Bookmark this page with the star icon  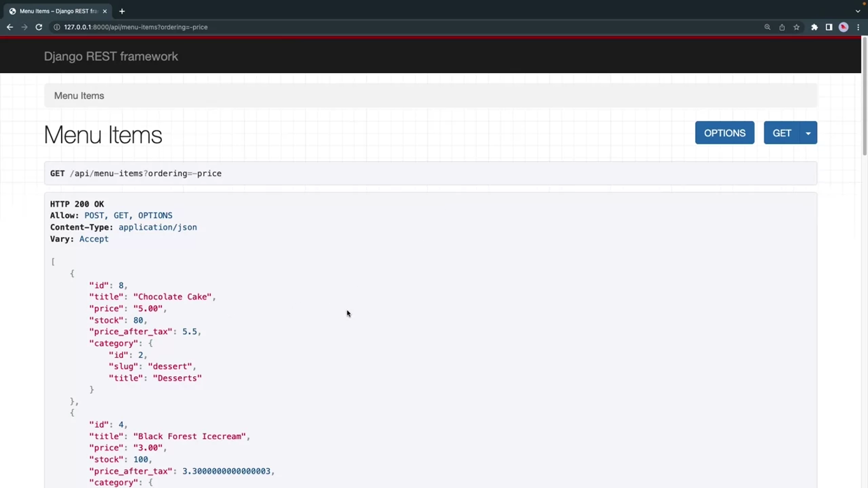(x=796, y=27)
